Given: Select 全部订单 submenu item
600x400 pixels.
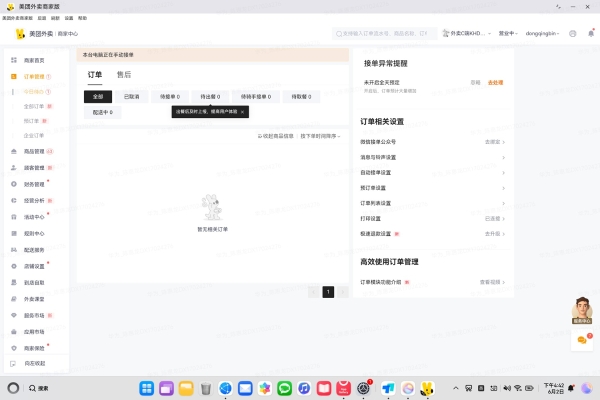Looking at the screenshot, I should coord(34,106).
